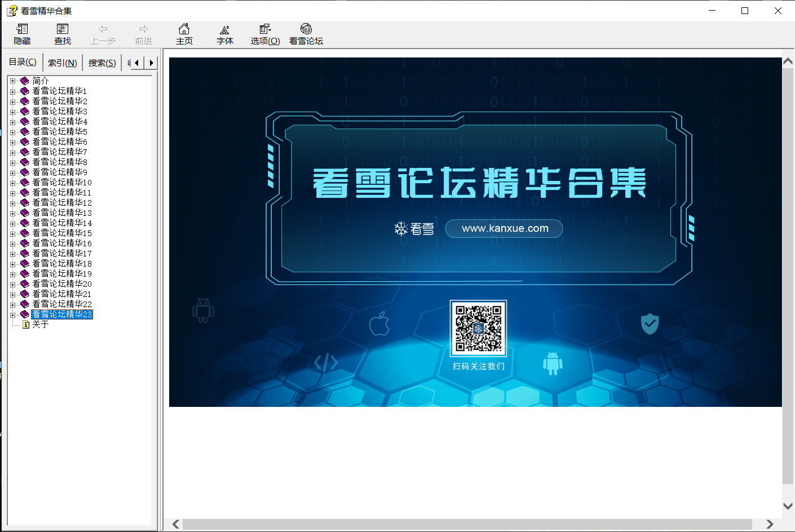
Task: Select 看雪论坛精华3 in the tree
Action: (60, 111)
